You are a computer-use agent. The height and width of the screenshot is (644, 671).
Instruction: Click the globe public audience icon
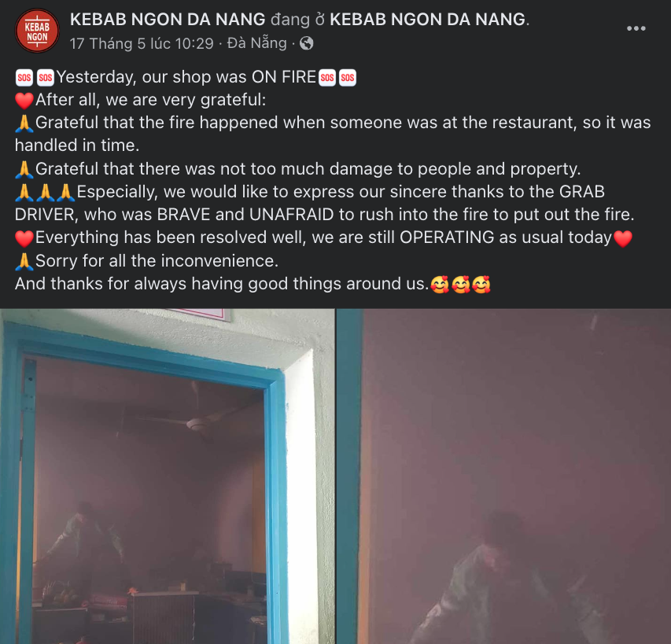click(x=307, y=43)
